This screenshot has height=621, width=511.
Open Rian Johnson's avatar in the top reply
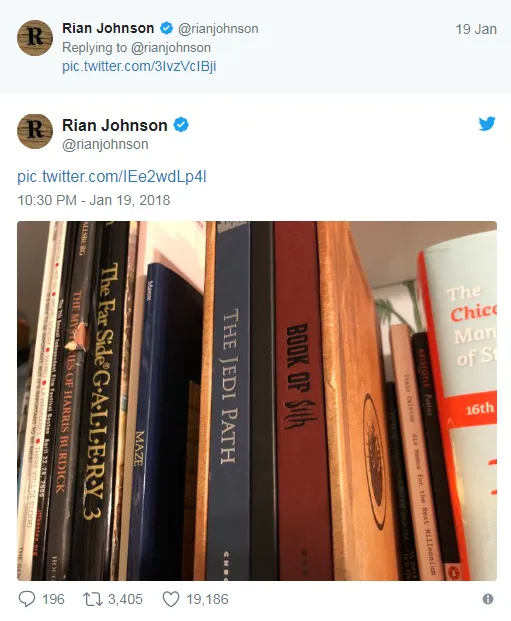coord(35,38)
